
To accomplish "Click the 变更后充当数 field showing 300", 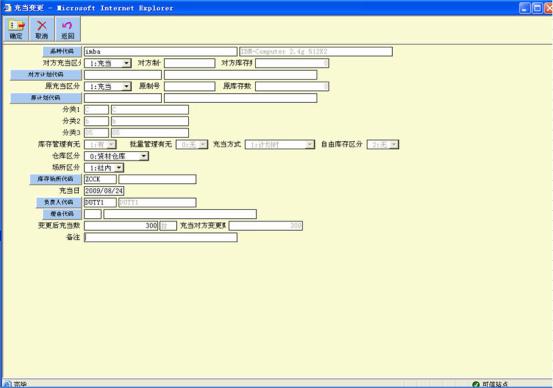I will (121, 226).
